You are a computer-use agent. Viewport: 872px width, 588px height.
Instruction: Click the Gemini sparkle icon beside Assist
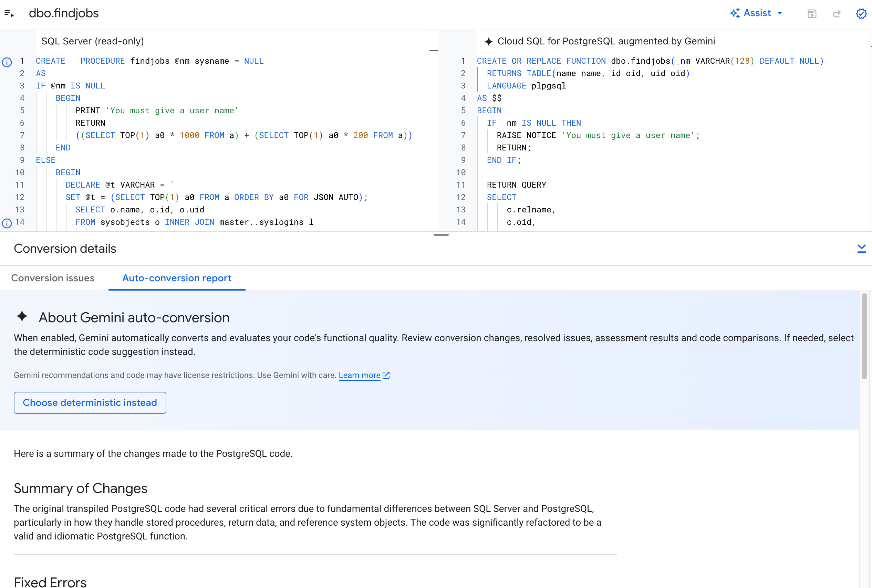pyautogui.click(x=735, y=13)
